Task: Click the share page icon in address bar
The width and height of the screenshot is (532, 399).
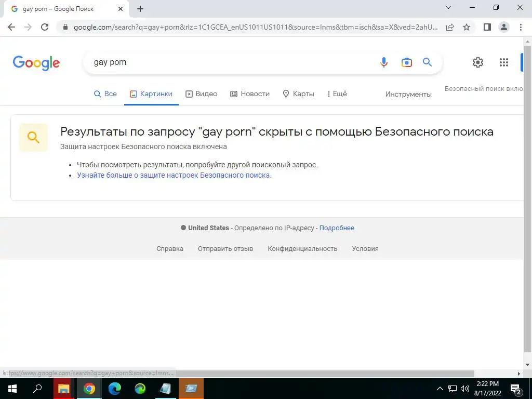Action: click(450, 27)
